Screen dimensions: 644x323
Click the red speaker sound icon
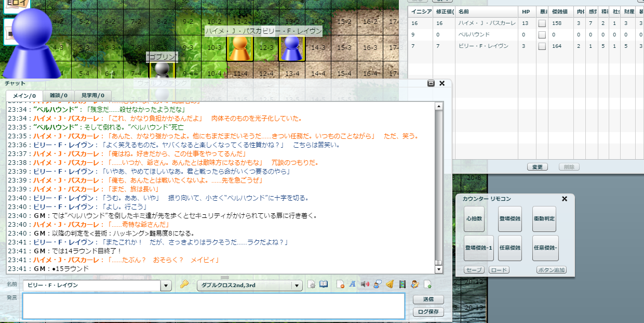click(x=365, y=285)
